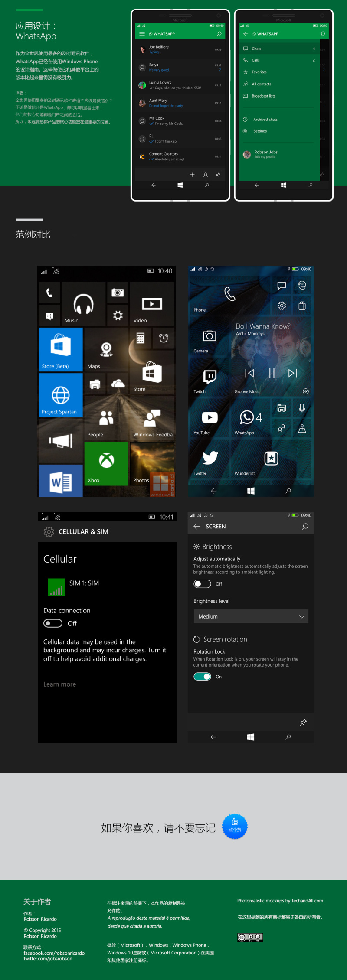Image resolution: width=347 pixels, height=980 pixels.
Task: Launch the Twitter tile
Action: click(x=210, y=458)
